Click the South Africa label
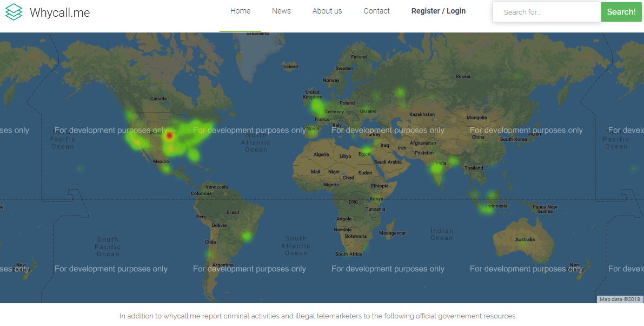 (349, 254)
